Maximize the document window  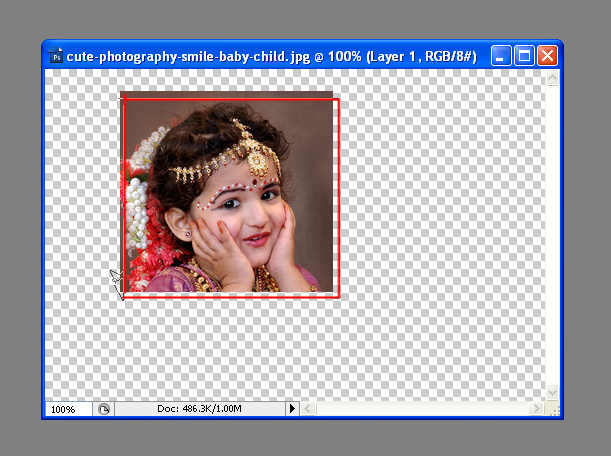pos(524,56)
